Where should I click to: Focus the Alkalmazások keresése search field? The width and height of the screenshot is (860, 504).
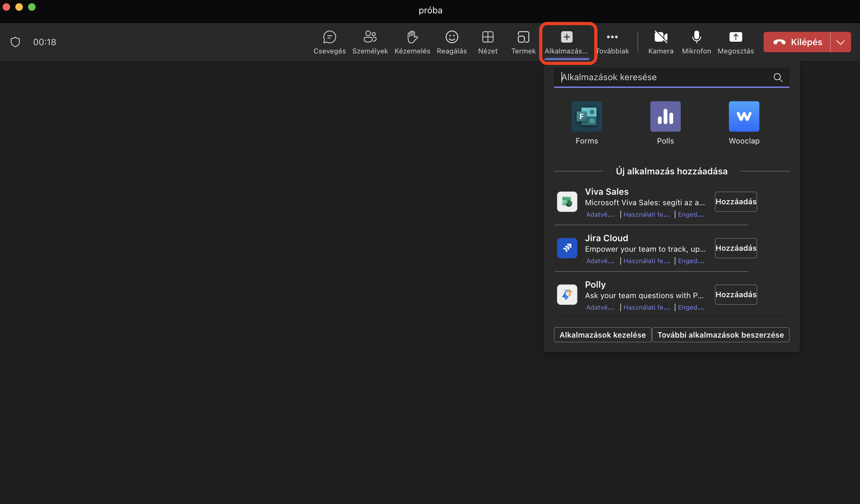tap(671, 77)
